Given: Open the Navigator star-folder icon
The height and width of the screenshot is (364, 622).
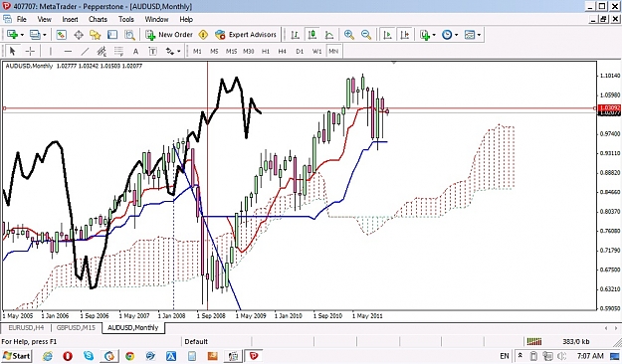Looking at the screenshot, I should pos(96,35).
